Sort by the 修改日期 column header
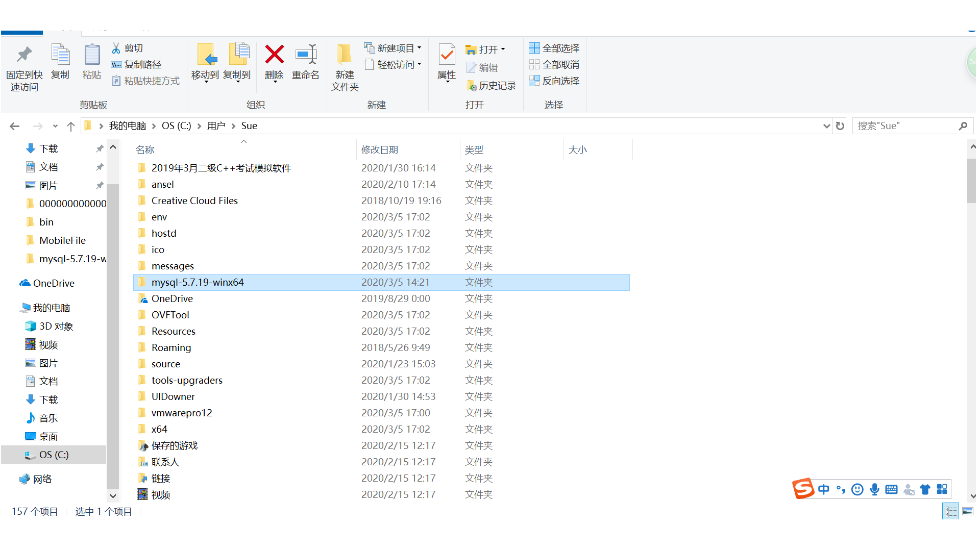980x551 pixels. (x=380, y=149)
